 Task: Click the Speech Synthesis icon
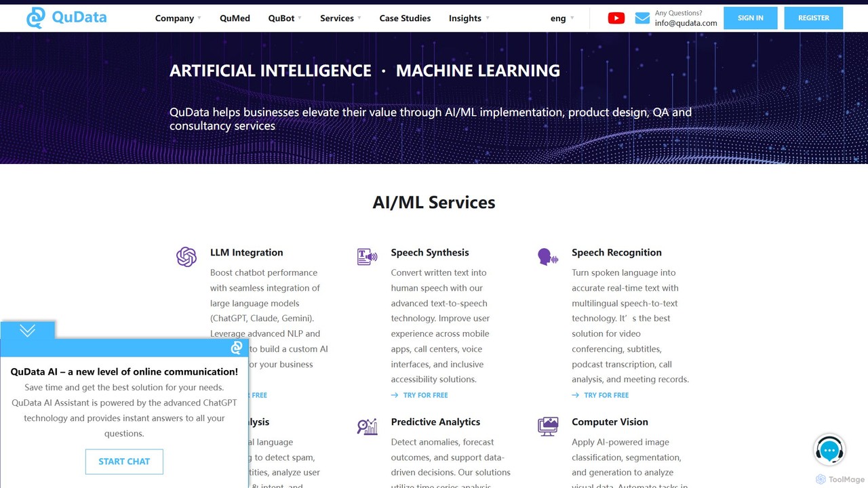click(367, 257)
